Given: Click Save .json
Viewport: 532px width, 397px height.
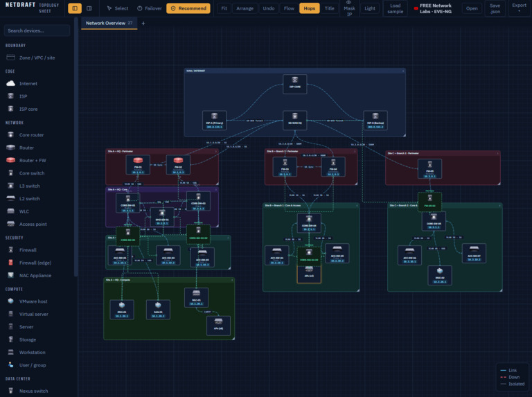Looking at the screenshot, I should (495, 8).
